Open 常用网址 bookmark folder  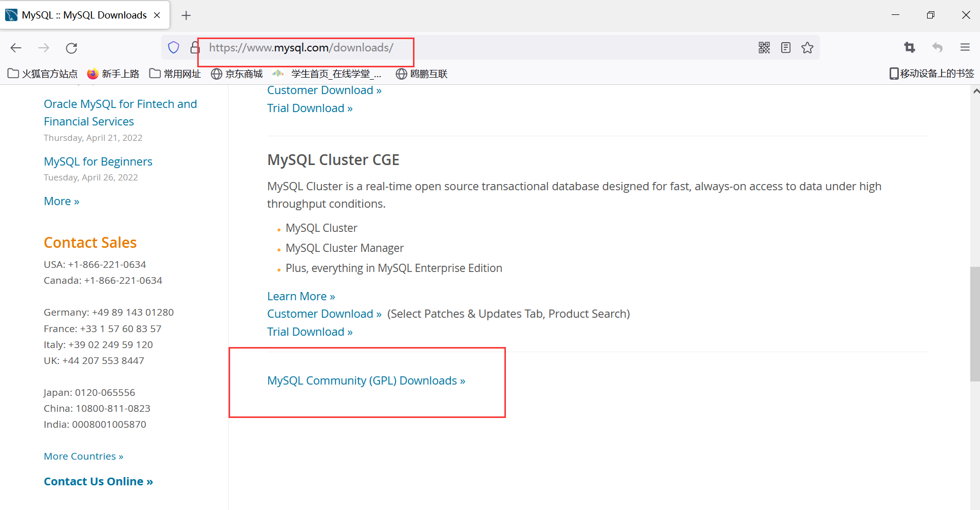(x=175, y=74)
